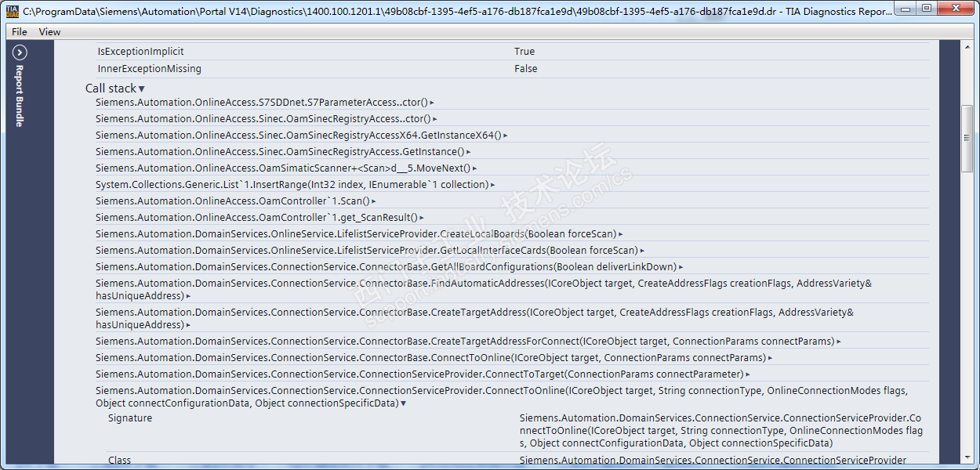Click the True value of IsExceptionImplicit

pyautogui.click(x=524, y=52)
